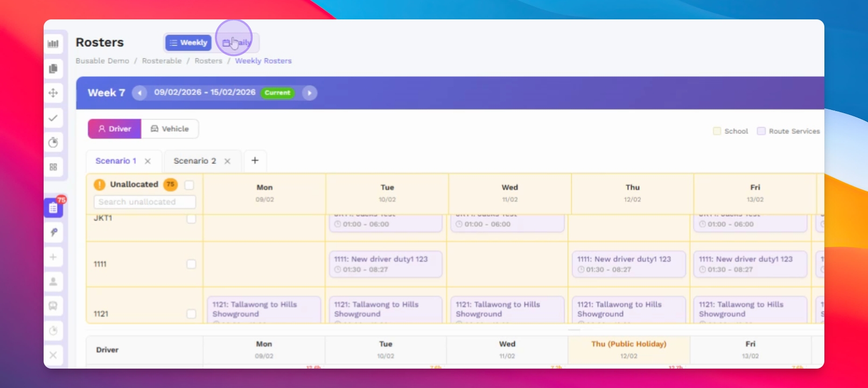Open the bus sidebar icon

tap(53, 306)
